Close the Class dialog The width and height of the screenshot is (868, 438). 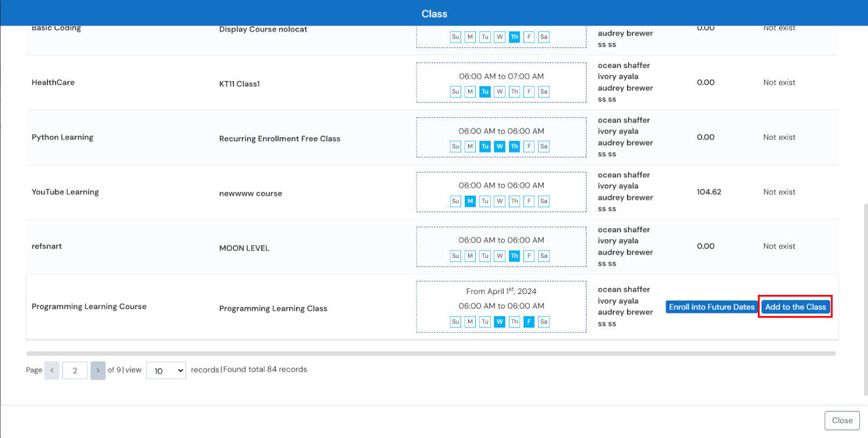(x=841, y=421)
